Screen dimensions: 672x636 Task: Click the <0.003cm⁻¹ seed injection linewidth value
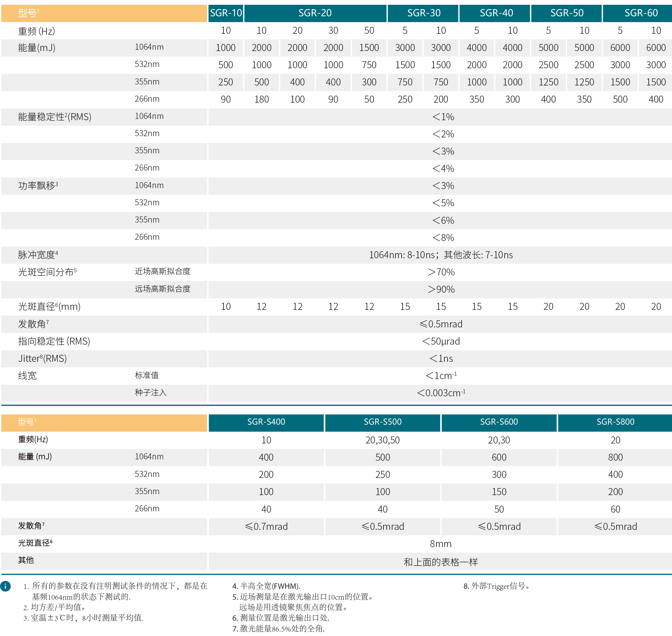coord(441,393)
